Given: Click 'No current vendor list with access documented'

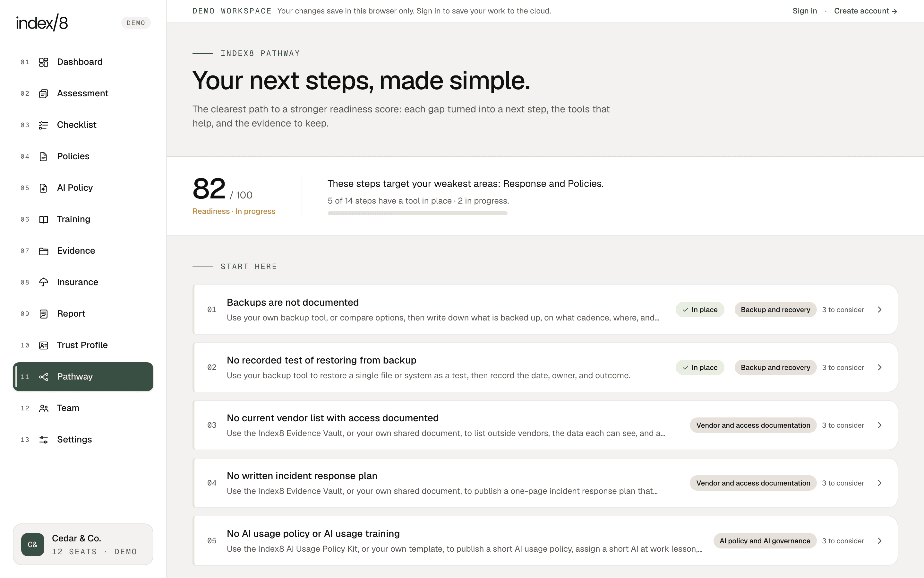Looking at the screenshot, I should (333, 418).
